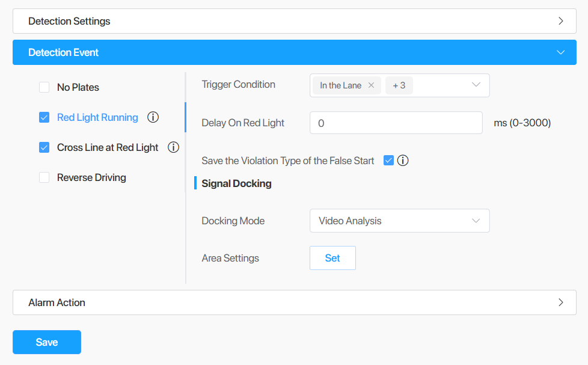
Task: Uncheck the Red Light Running checkbox
Action: (44, 117)
